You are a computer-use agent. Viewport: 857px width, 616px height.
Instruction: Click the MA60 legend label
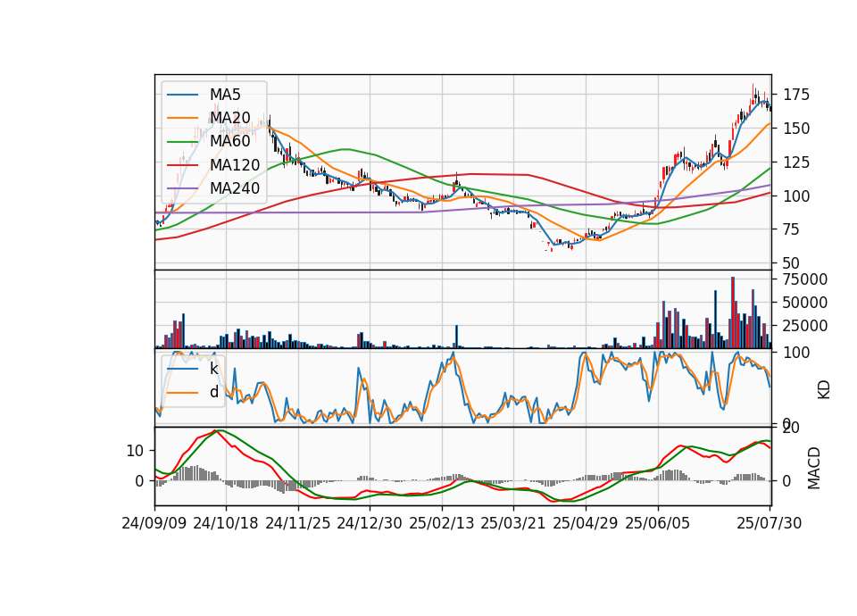pyautogui.click(x=229, y=141)
